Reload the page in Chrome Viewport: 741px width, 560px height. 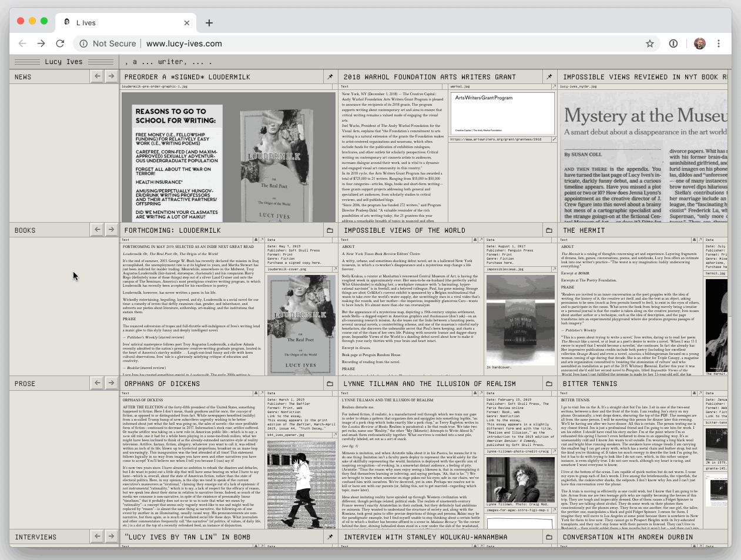pyautogui.click(x=60, y=43)
